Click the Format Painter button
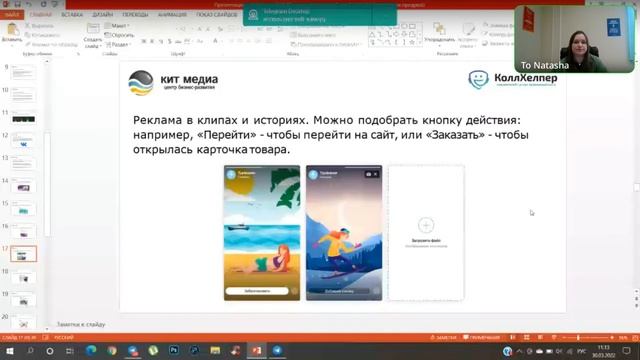This screenshot has height=360, width=640. coord(51,44)
